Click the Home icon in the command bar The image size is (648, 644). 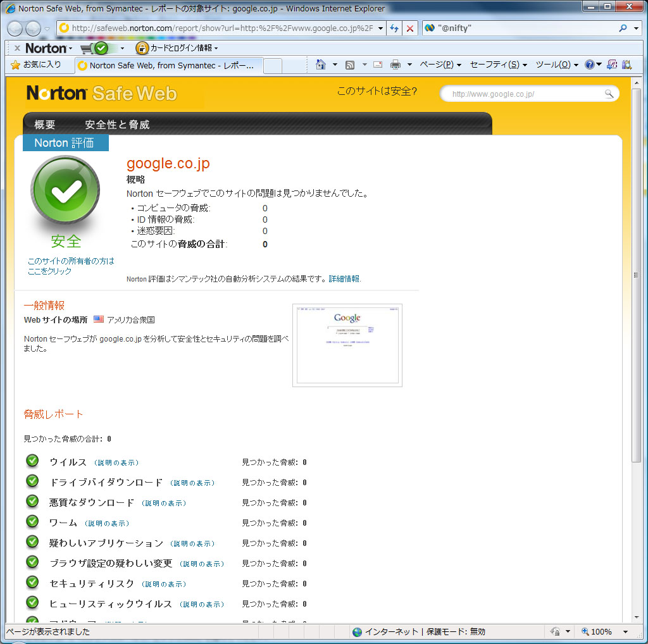tap(320, 65)
